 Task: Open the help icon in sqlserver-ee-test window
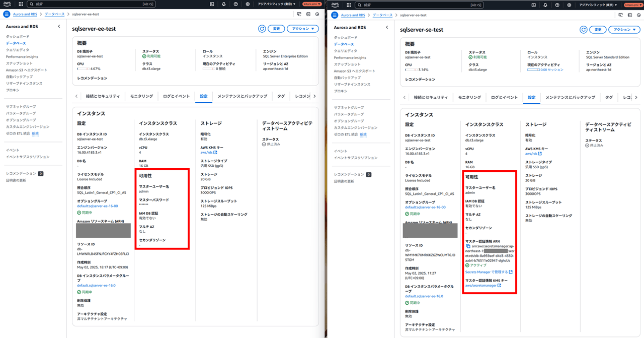click(x=236, y=4)
